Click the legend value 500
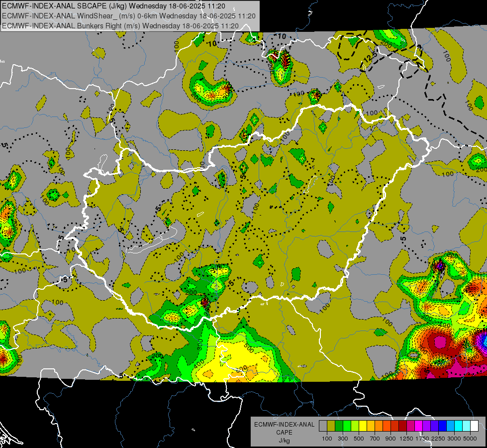The width and height of the screenshot is (487, 448). pyautogui.click(x=359, y=439)
